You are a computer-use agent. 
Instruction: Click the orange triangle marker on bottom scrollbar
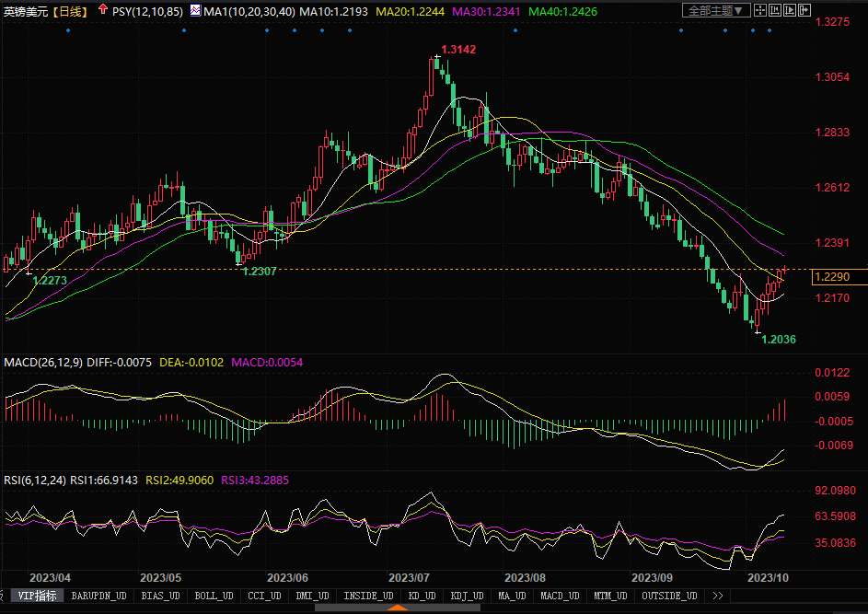tap(396, 608)
